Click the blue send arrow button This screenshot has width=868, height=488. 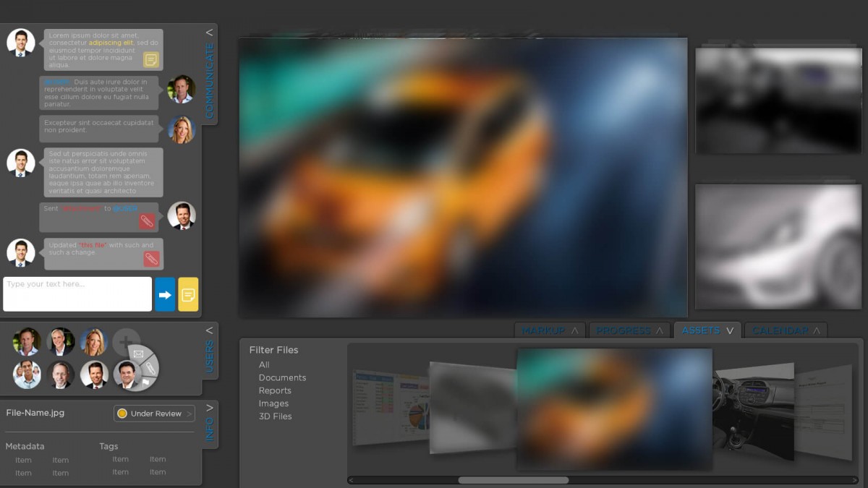tap(165, 294)
